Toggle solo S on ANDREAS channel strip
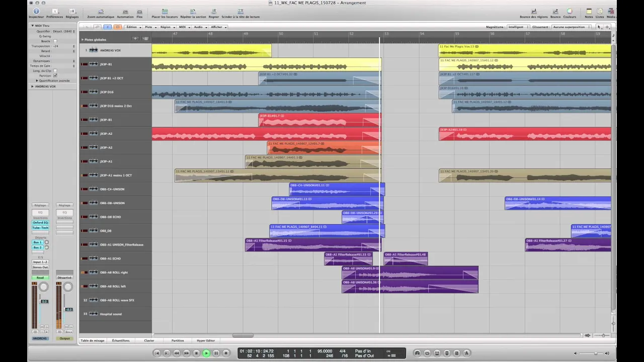The width and height of the screenshot is (644, 362). click(x=47, y=327)
